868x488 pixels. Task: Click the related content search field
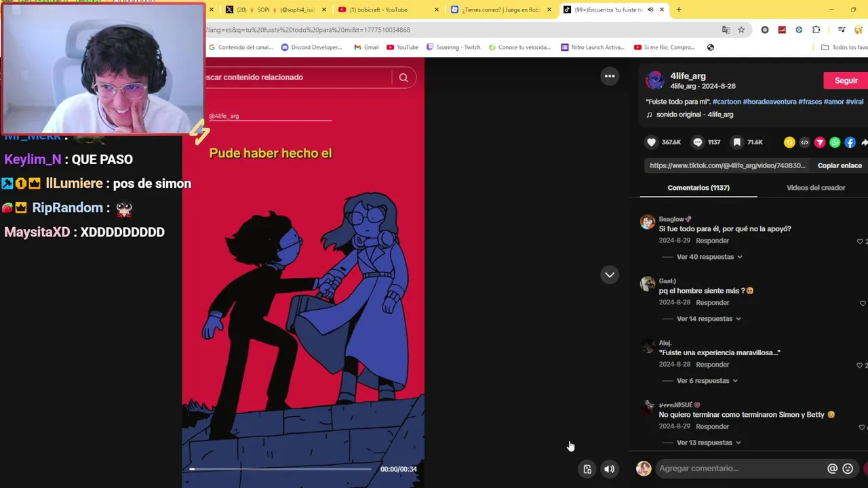point(298,77)
